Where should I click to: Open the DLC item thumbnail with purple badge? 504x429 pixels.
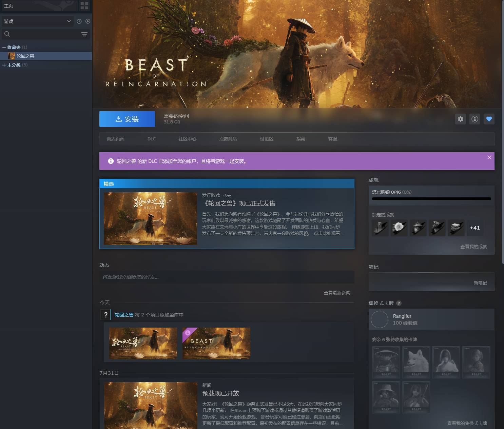216,343
